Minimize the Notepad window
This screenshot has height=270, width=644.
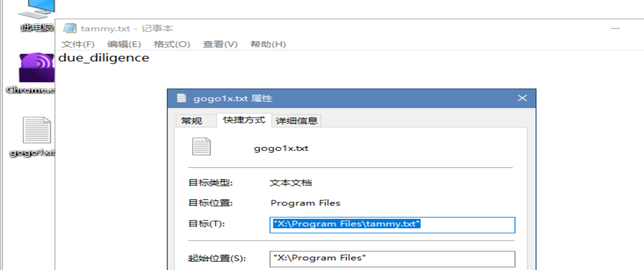pos(615,28)
